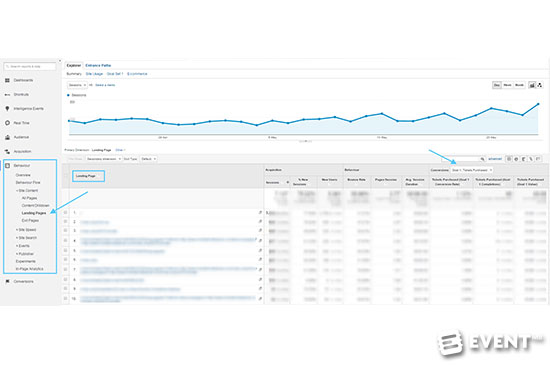Viewport: 550px width, 365px height.
Task: Click the Month granularity button
Action: tap(519, 85)
